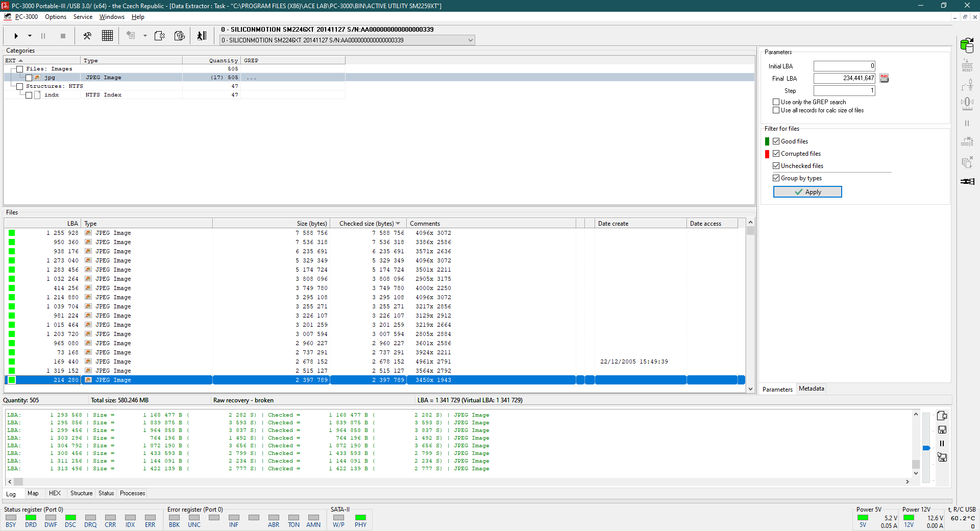Open the dropdown arrow beside the Start button

click(30, 36)
